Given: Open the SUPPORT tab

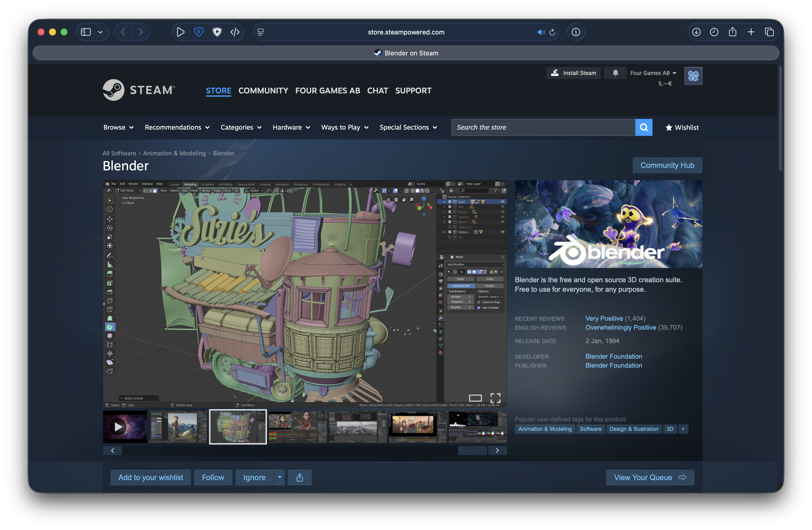Looking at the screenshot, I should pos(413,91).
